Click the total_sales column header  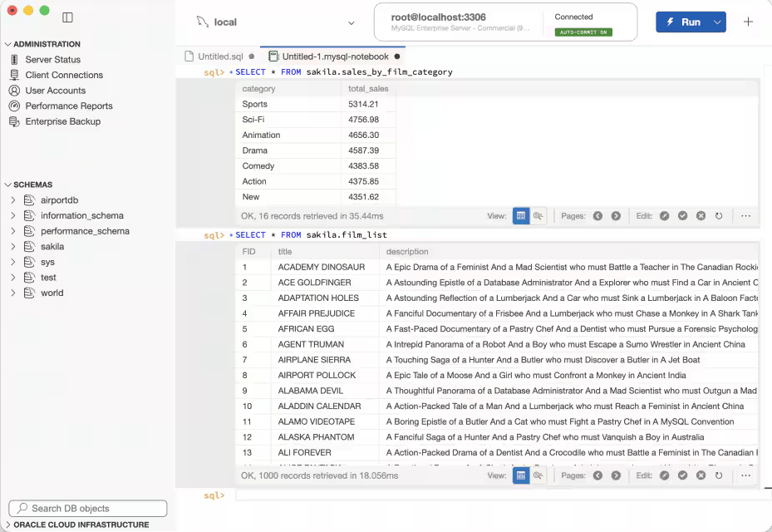(x=368, y=89)
